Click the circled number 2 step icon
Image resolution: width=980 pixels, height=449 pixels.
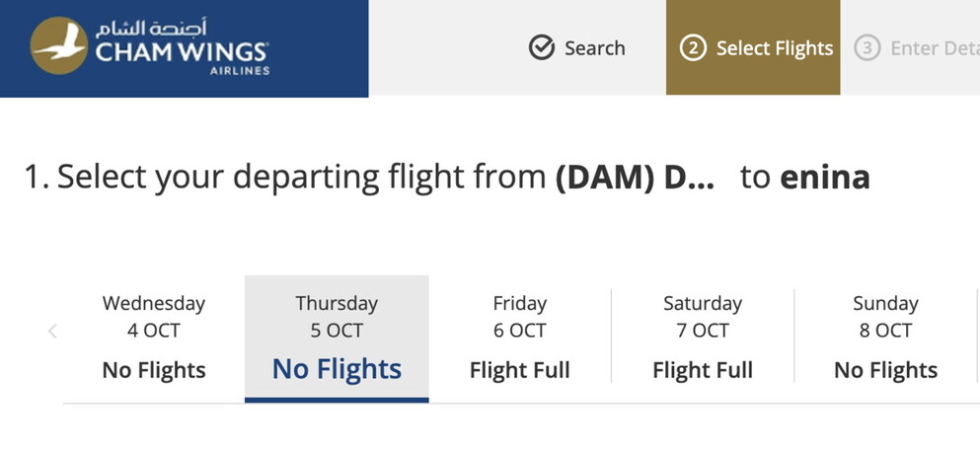[694, 47]
